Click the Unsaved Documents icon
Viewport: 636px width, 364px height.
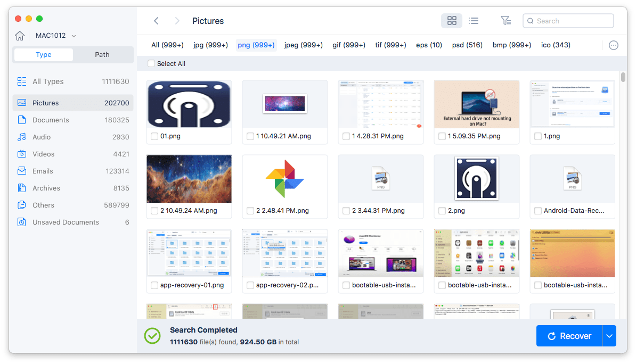coord(22,222)
